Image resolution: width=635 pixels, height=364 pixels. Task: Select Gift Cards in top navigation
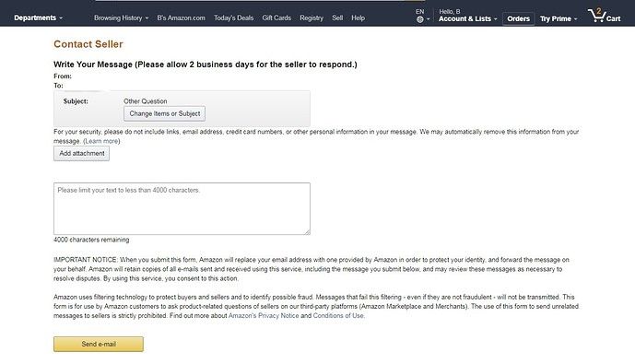276,18
